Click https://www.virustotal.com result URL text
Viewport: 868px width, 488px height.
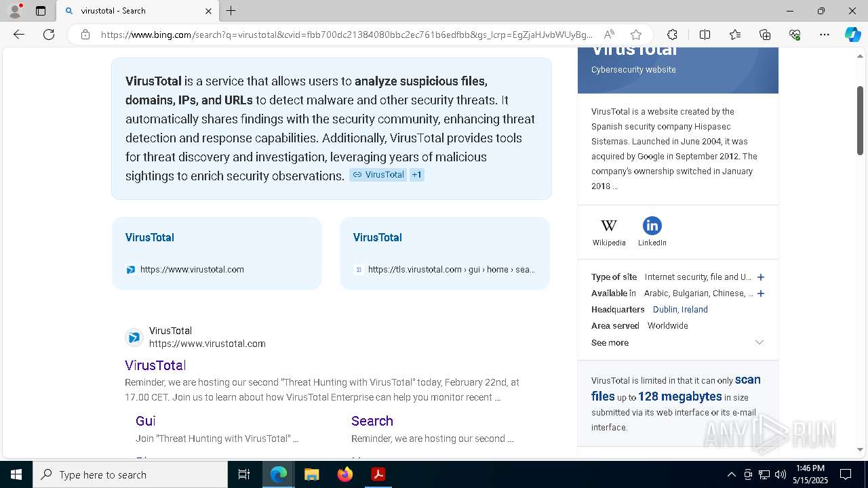pyautogui.click(x=208, y=344)
